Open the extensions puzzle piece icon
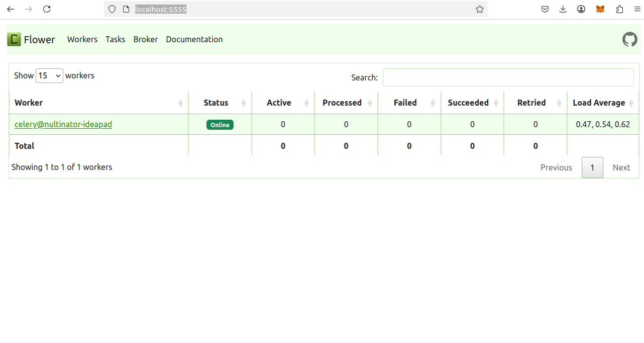Viewport: 644px width, 343px height. [619, 9]
